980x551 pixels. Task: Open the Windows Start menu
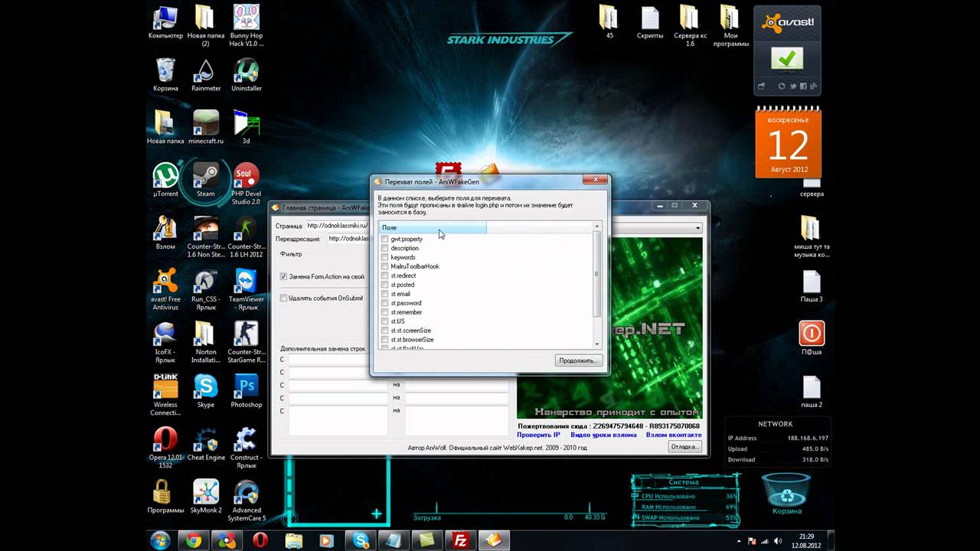coord(161,540)
